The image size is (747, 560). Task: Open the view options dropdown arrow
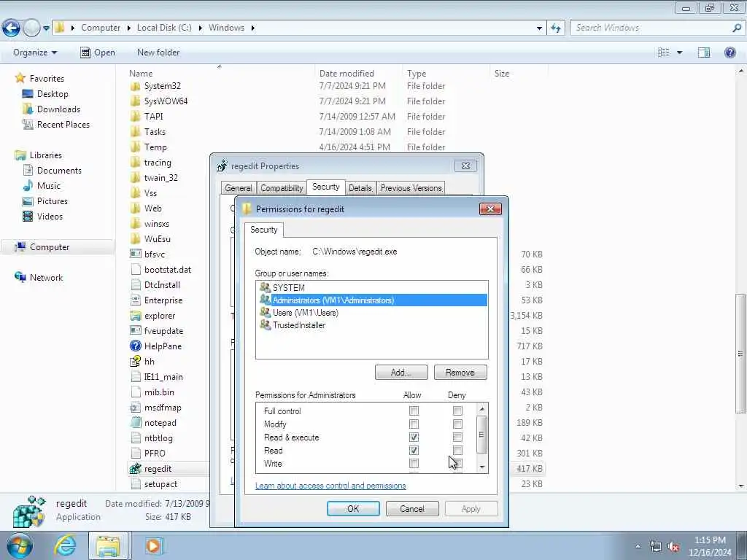[x=679, y=52]
